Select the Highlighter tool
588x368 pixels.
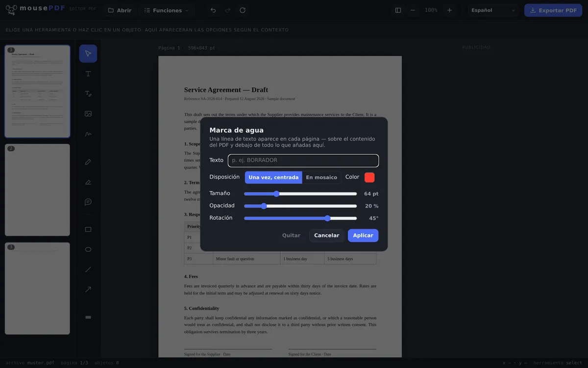[88, 182]
